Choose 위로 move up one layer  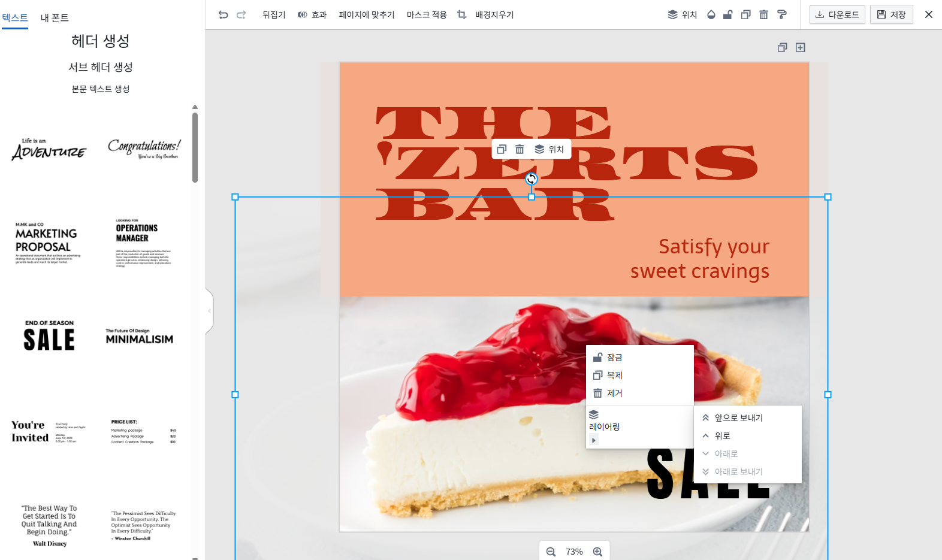point(747,436)
